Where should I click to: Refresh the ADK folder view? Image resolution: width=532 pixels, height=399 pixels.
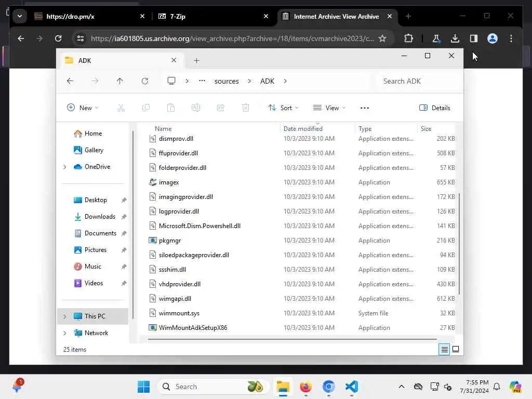[145, 81]
